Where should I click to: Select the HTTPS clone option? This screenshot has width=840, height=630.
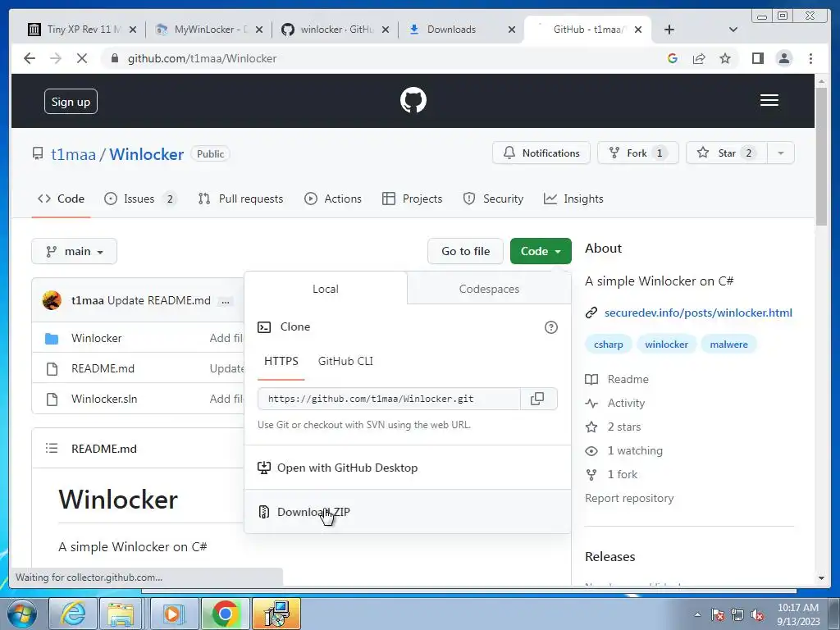281,361
